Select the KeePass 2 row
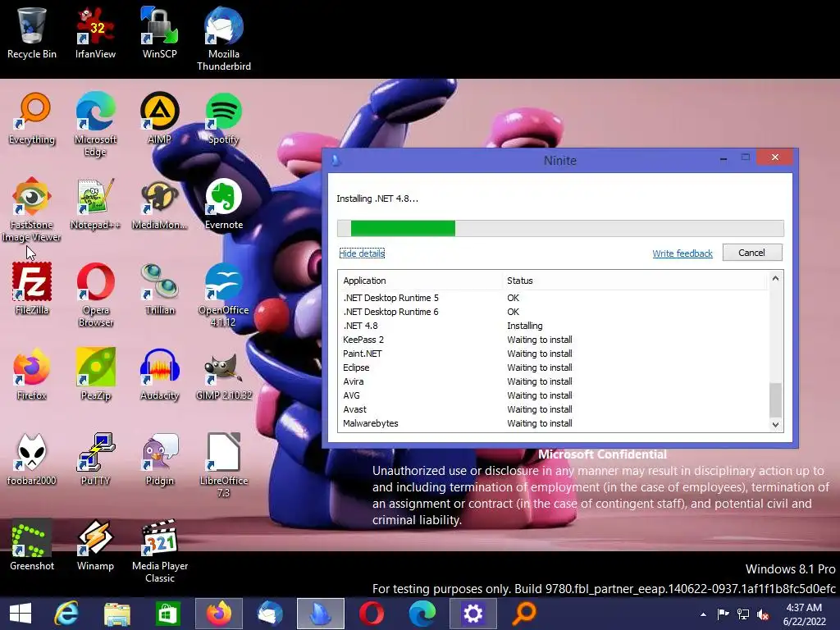 (x=554, y=340)
